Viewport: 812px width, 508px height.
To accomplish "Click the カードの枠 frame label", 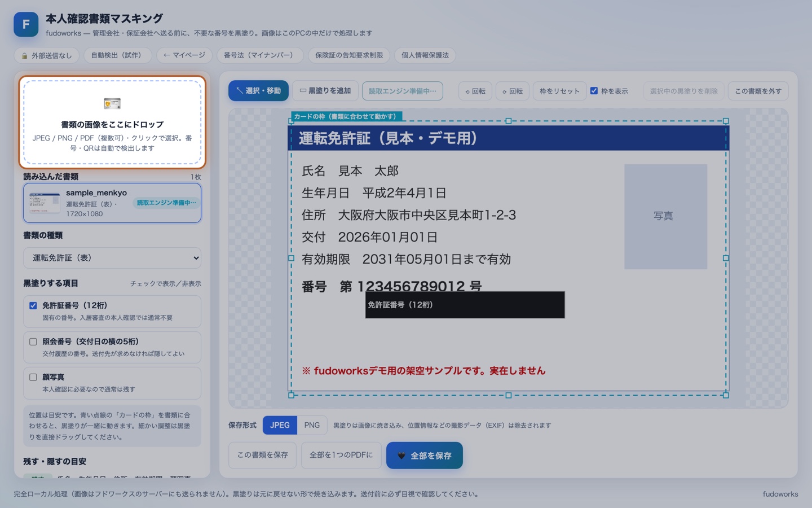I will click(347, 116).
